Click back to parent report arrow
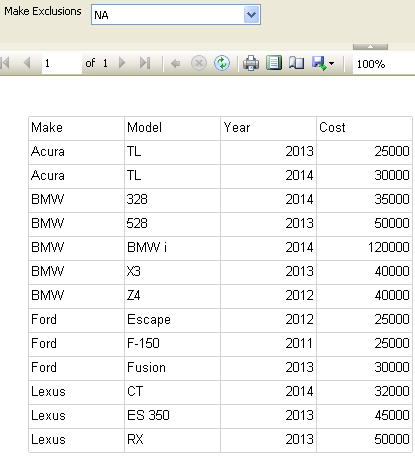 (175, 63)
